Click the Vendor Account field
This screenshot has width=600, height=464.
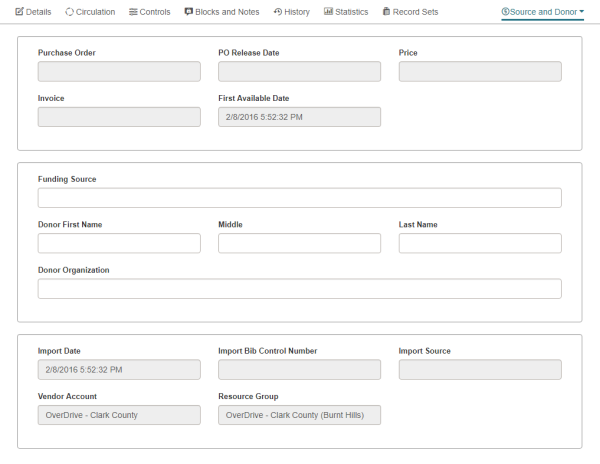coord(119,415)
